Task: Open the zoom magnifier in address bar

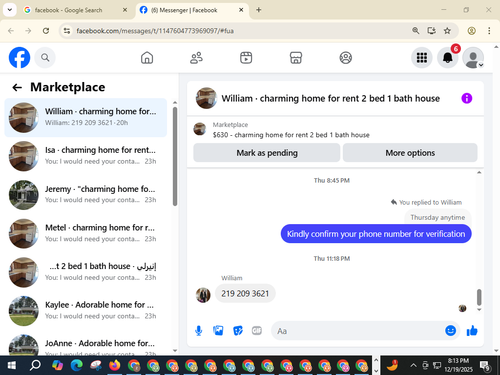Action: tap(415, 31)
